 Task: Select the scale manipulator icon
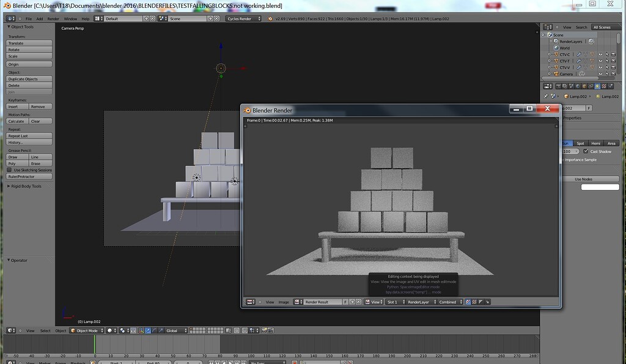point(161,330)
